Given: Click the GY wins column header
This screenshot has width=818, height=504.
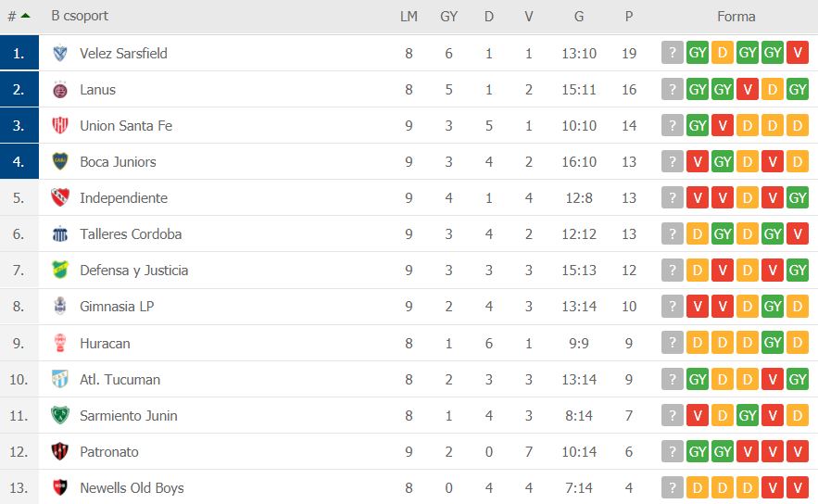Looking at the screenshot, I should [449, 17].
